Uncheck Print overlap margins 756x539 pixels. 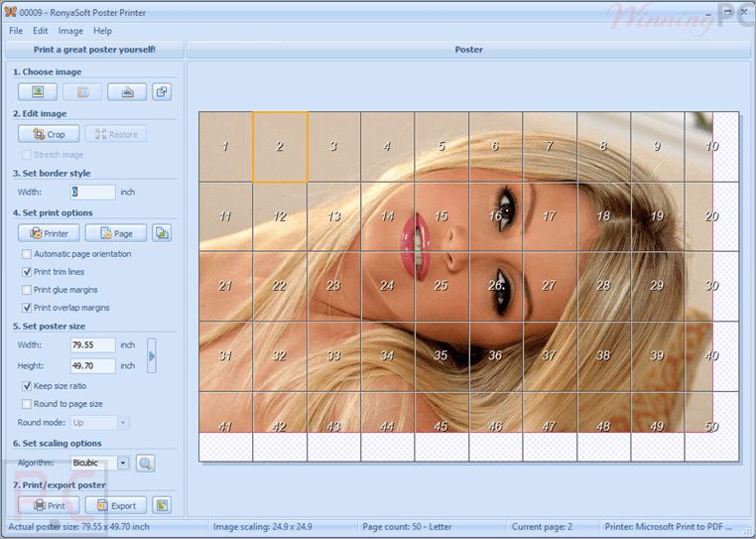point(27,308)
